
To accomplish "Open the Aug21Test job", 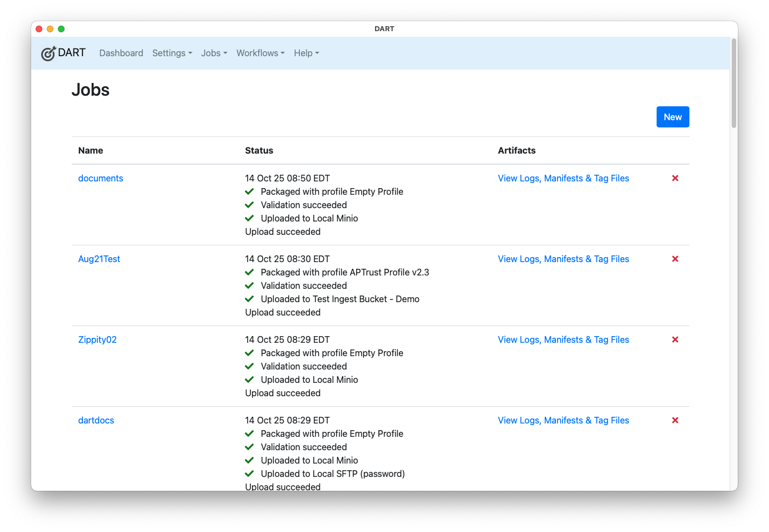I will pos(99,259).
